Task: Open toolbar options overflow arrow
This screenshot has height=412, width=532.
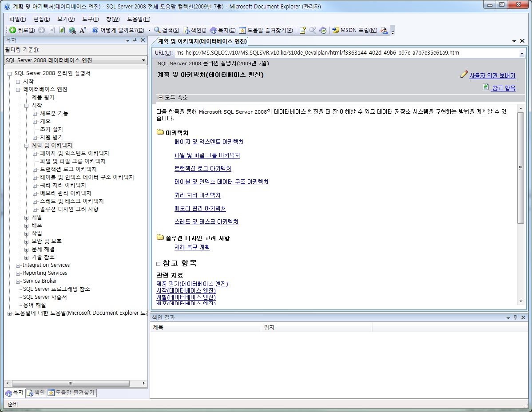Action: point(393,31)
